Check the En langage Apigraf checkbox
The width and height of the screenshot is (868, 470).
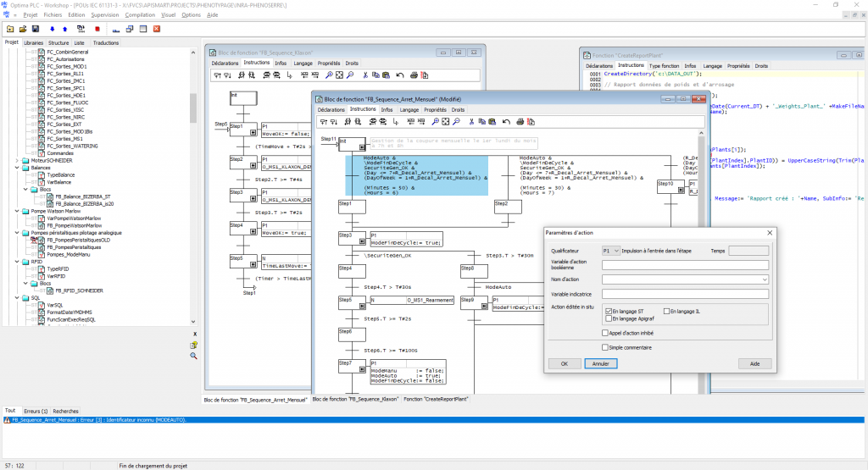[x=609, y=318]
